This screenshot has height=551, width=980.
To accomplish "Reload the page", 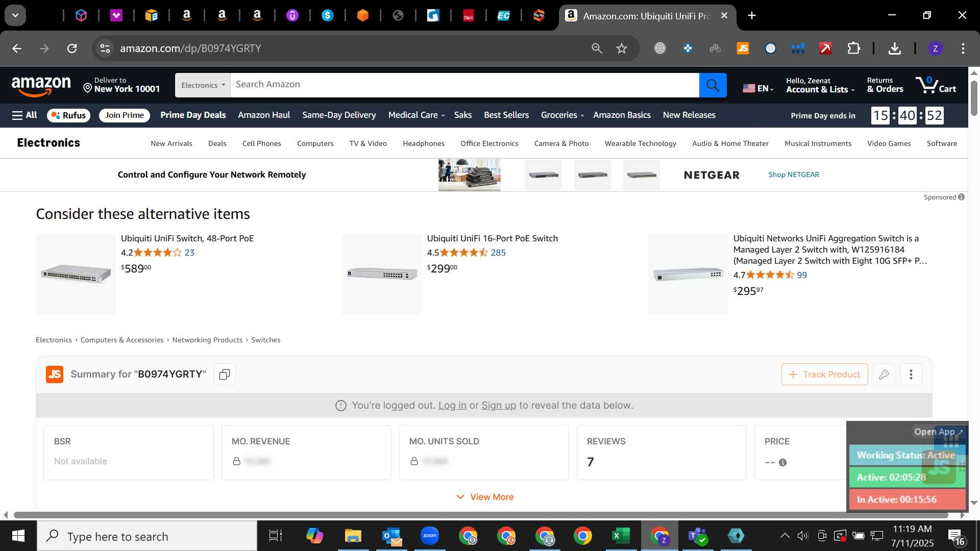I will (72, 48).
